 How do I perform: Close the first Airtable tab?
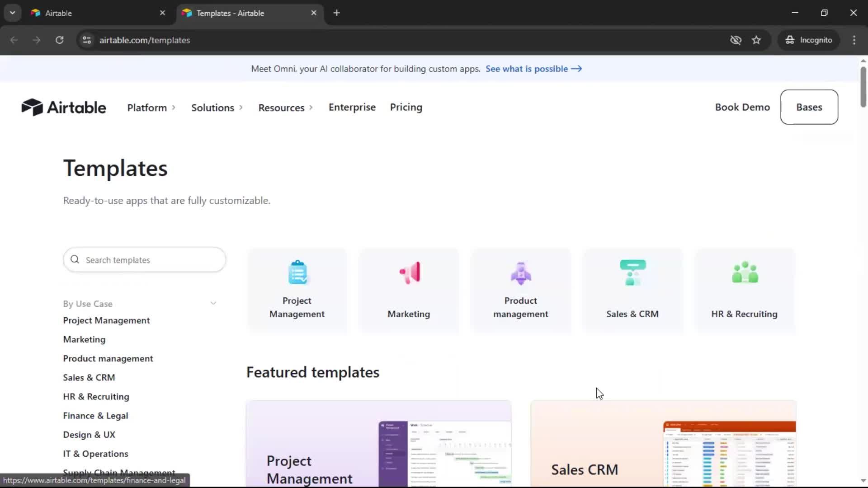point(162,13)
